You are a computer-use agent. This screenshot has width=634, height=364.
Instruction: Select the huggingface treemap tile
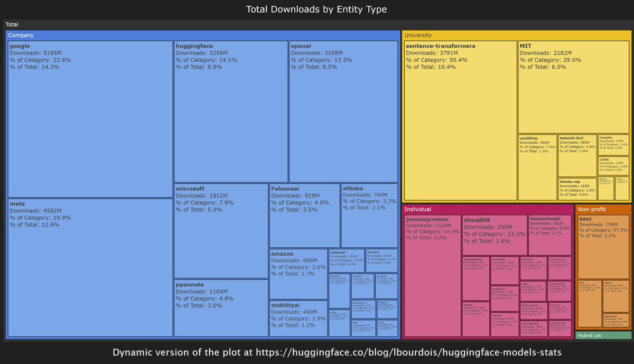pyautogui.click(x=231, y=111)
